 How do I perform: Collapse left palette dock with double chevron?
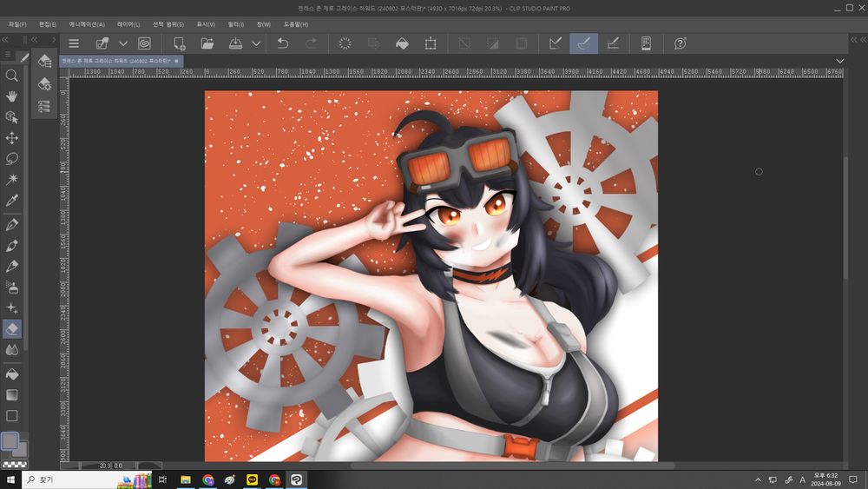[5, 39]
